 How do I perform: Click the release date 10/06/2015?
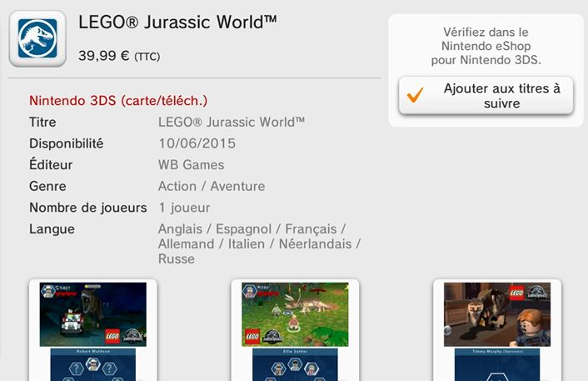pyautogui.click(x=197, y=143)
